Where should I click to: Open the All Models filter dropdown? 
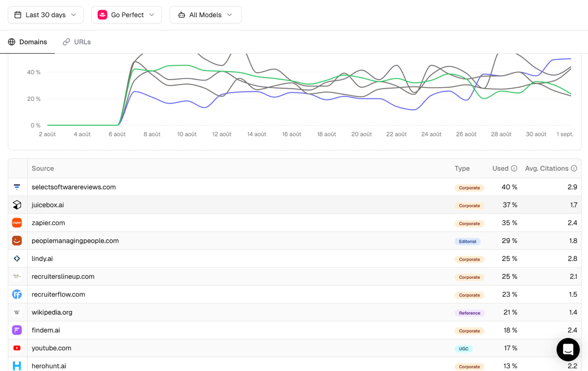point(205,15)
